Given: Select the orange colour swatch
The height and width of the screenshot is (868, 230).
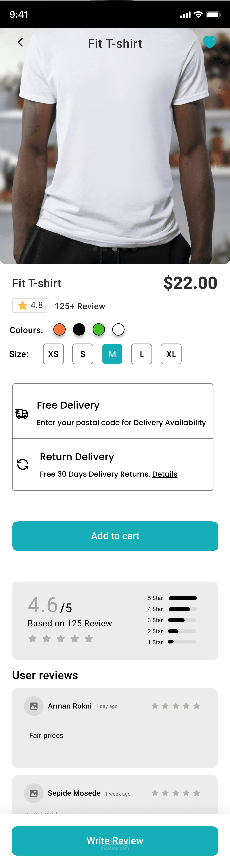Looking at the screenshot, I should point(60,329).
